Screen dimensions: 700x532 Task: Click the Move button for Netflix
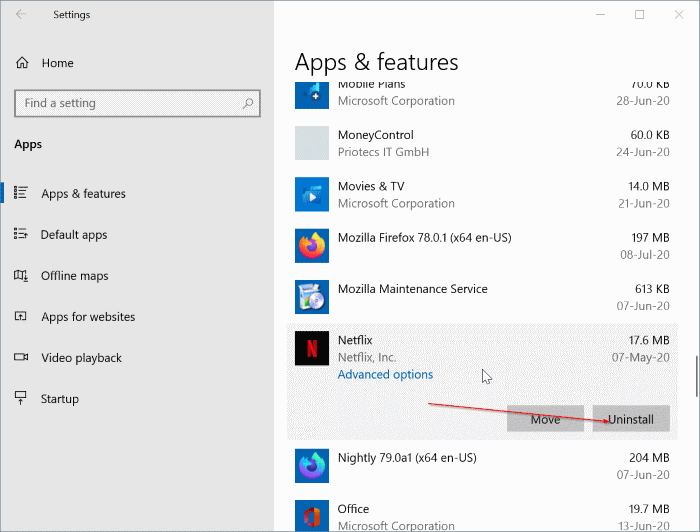(x=545, y=419)
